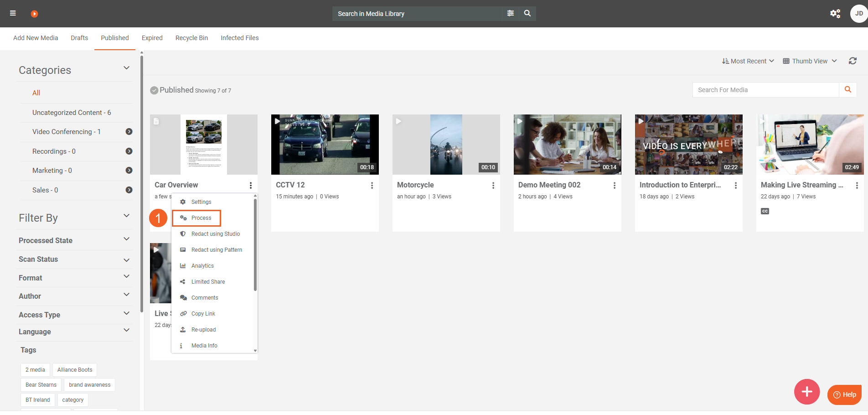Click the Help button
This screenshot has height=415, width=868.
coord(844,394)
